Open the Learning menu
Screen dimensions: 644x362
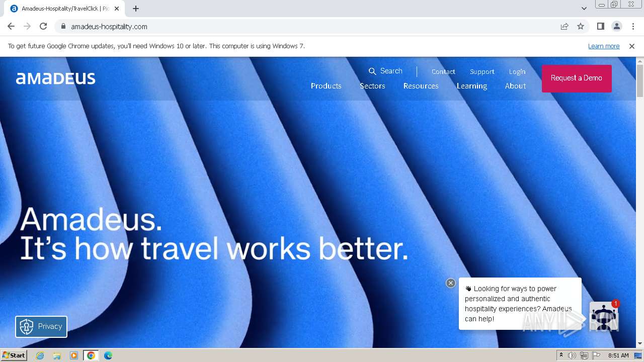(x=472, y=86)
